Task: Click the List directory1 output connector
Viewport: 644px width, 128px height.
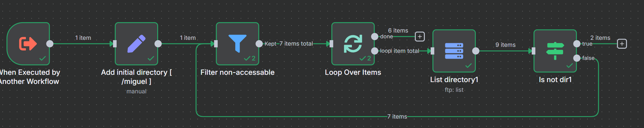Action: coord(476,51)
